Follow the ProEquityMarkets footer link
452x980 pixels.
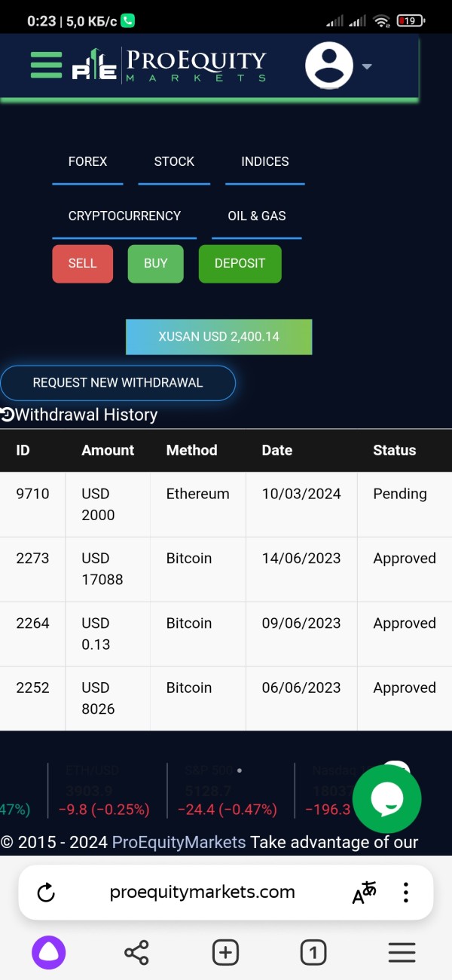[x=179, y=842]
